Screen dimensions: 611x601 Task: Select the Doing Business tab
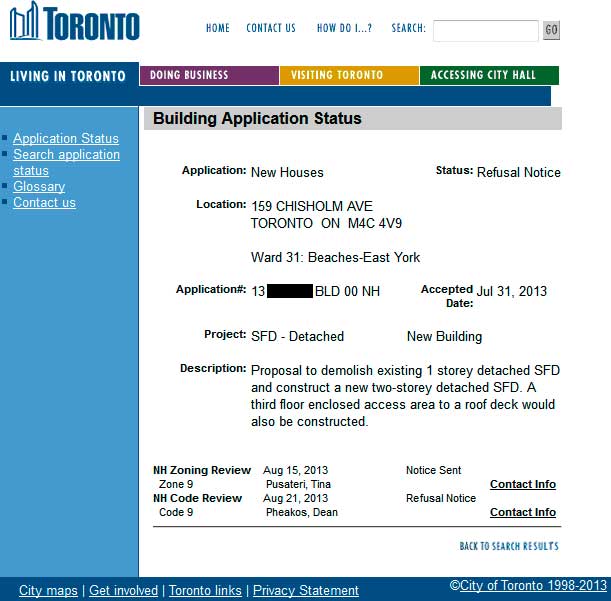[x=209, y=75]
